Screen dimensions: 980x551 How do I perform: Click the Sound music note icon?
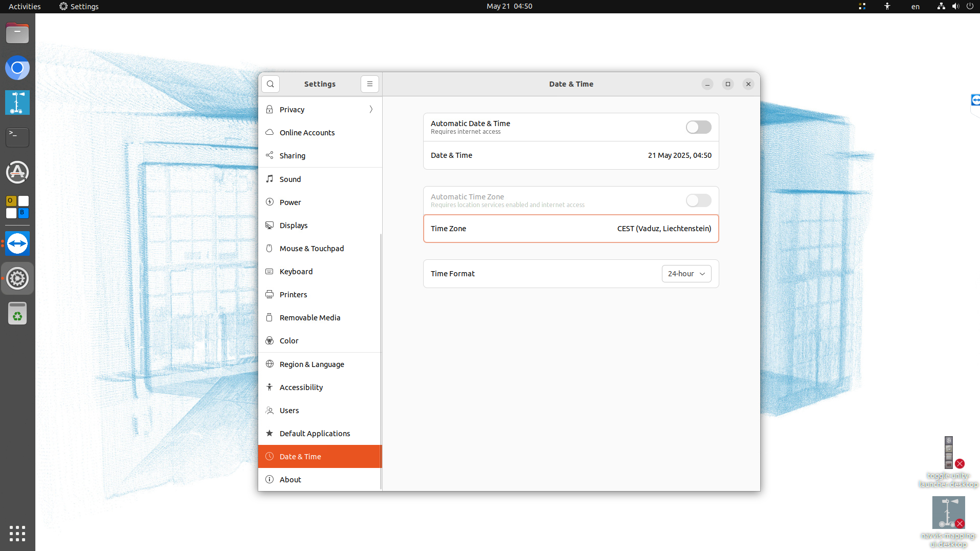[269, 179]
